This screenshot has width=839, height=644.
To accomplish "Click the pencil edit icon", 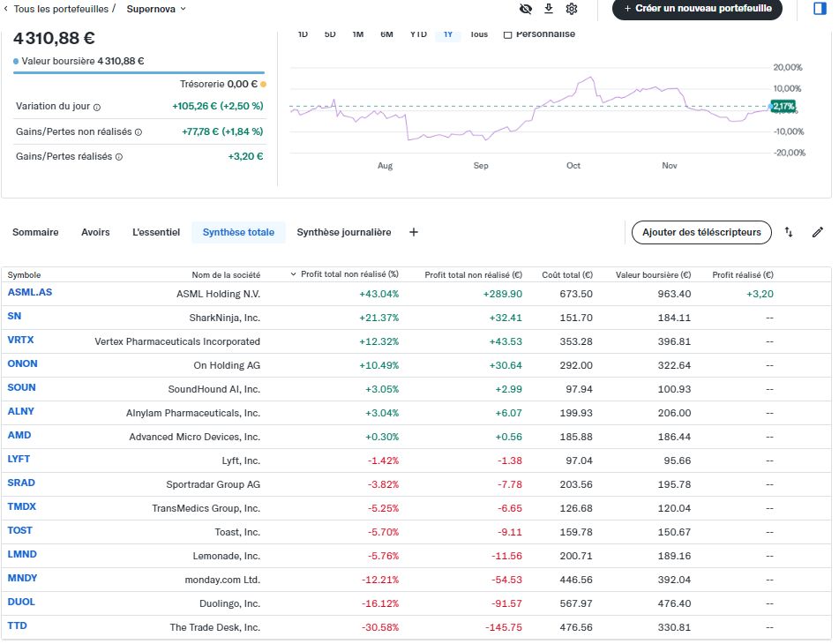I will tap(818, 232).
